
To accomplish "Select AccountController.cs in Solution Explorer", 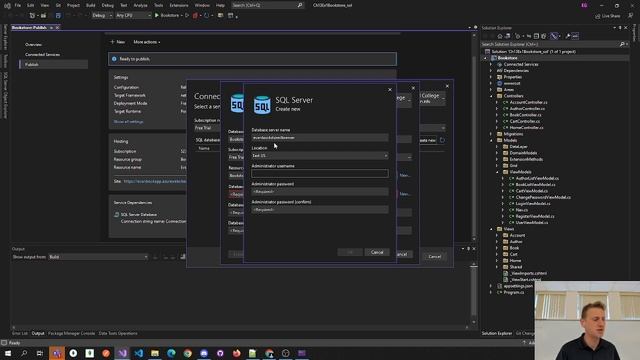I will 528,102.
